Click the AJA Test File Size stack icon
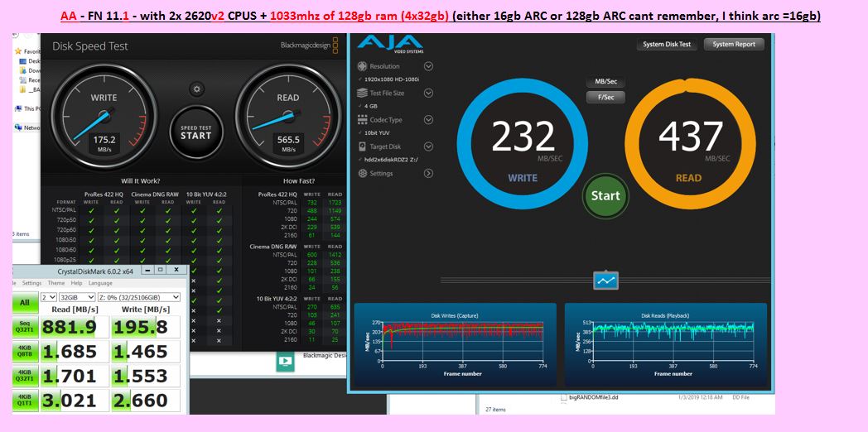The height and width of the screenshot is (432, 868). coord(363,93)
